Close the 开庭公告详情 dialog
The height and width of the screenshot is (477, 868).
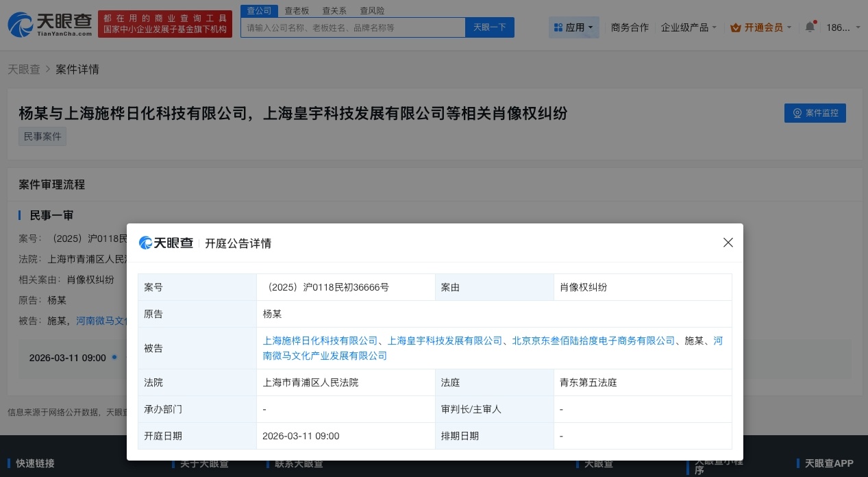(728, 243)
